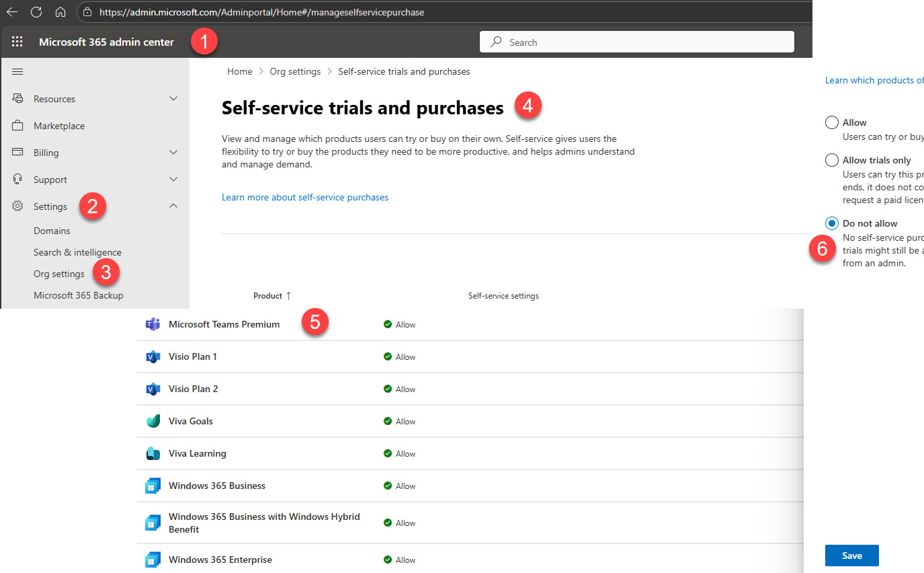Collapse the navigation with the hamburger icon
This screenshot has height=573, width=924.
(x=18, y=71)
